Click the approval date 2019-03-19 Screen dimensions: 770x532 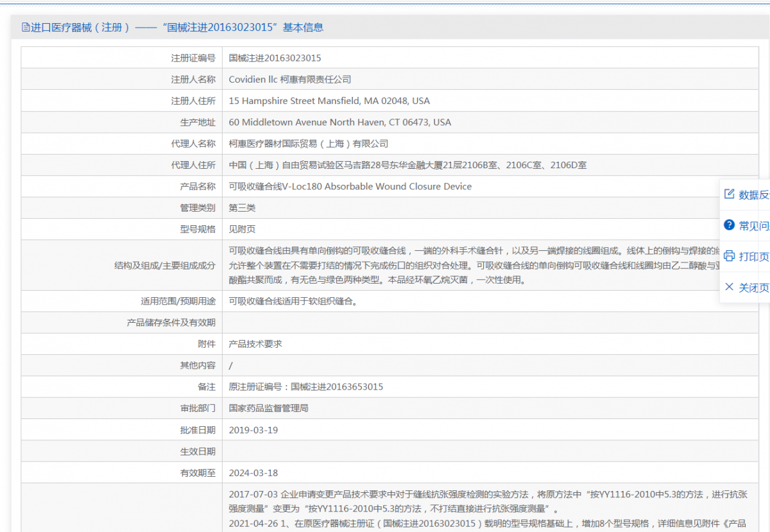point(253,430)
